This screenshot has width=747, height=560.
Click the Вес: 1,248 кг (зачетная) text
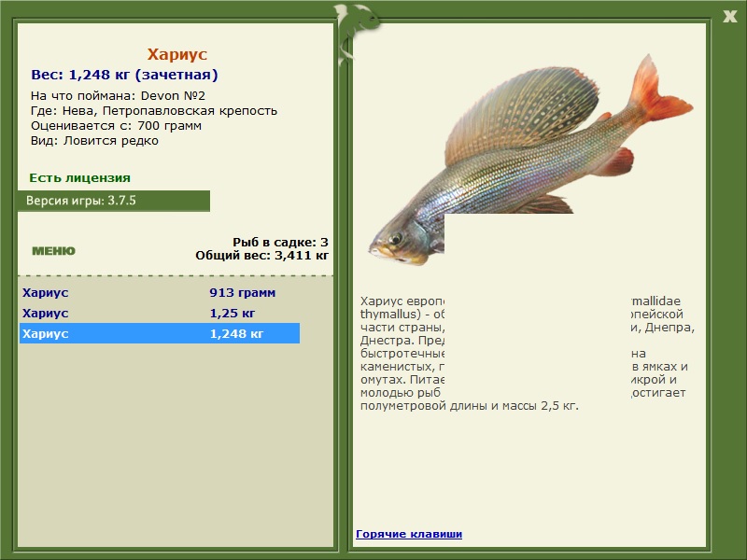124,75
